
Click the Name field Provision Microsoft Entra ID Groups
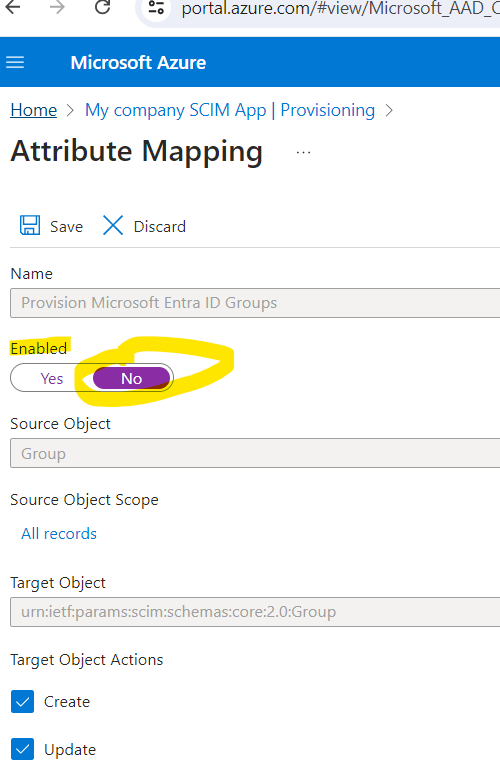255,302
